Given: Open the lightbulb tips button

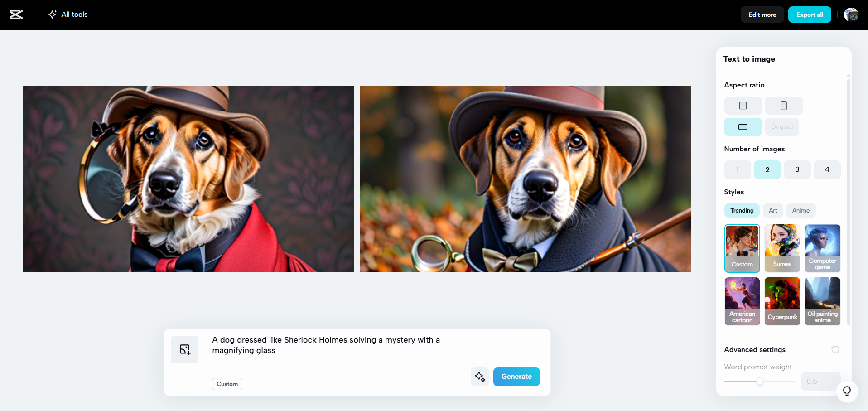Looking at the screenshot, I should point(847,392).
